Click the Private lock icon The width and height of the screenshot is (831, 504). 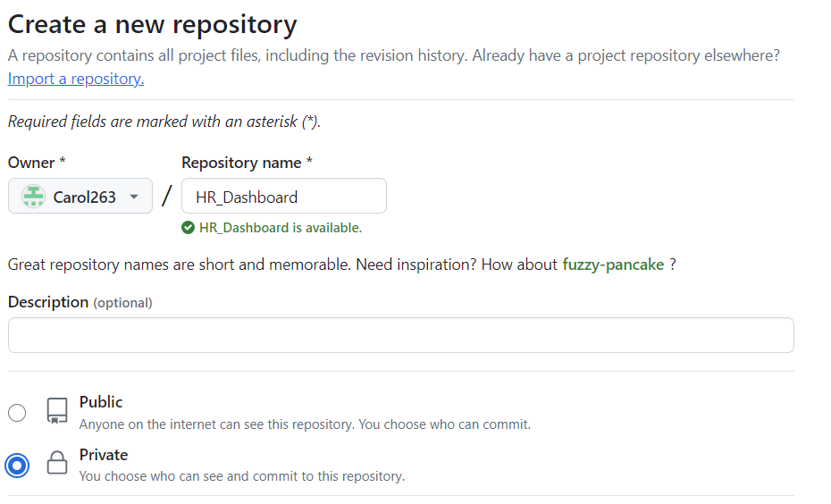pos(57,463)
